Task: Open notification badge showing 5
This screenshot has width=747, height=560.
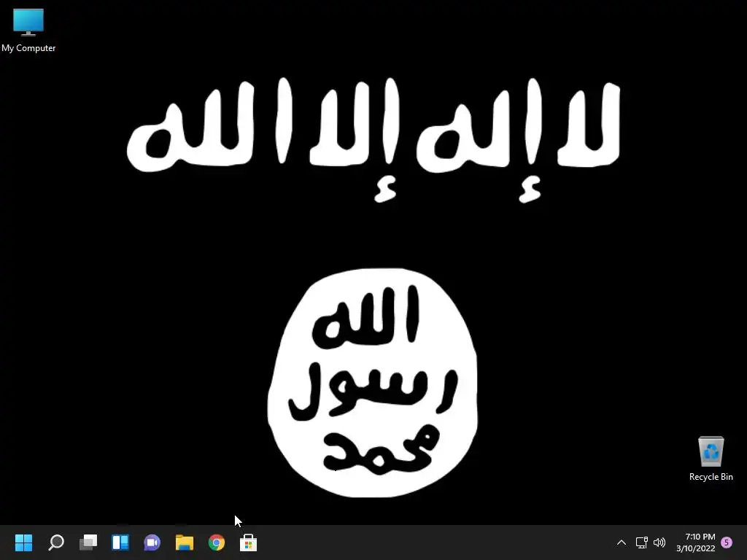Action: (x=727, y=542)
